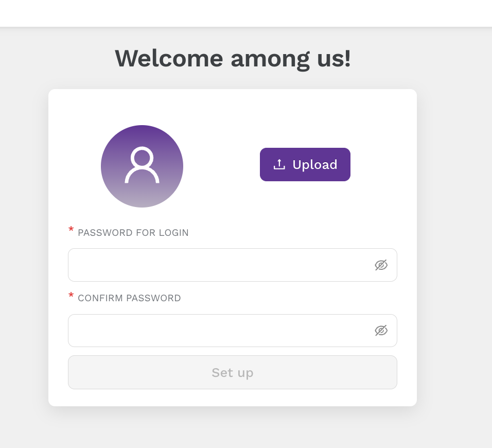Click the disabled Set up button

point(233,372)
